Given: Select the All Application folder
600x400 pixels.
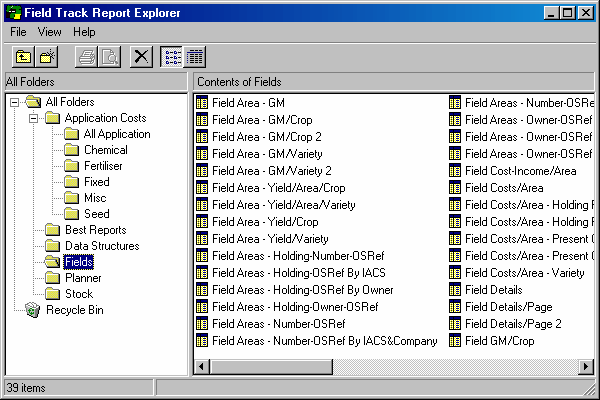Looking at the screenshot, I should (117, 134).
